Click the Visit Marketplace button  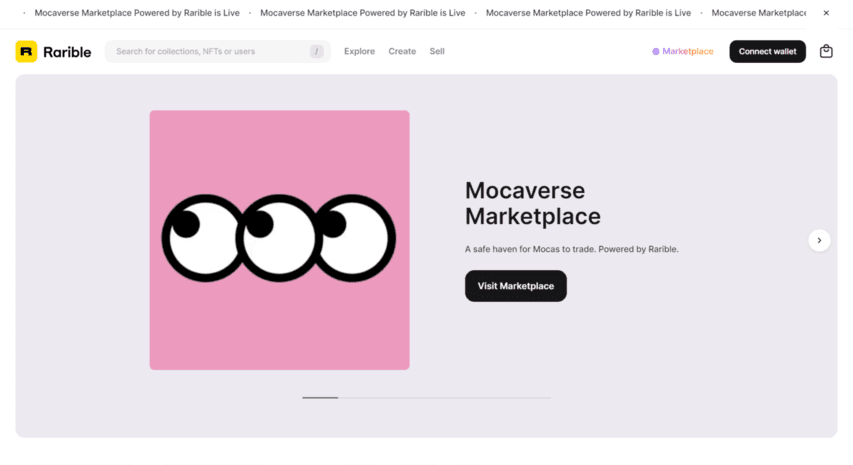tap(516, 286)
